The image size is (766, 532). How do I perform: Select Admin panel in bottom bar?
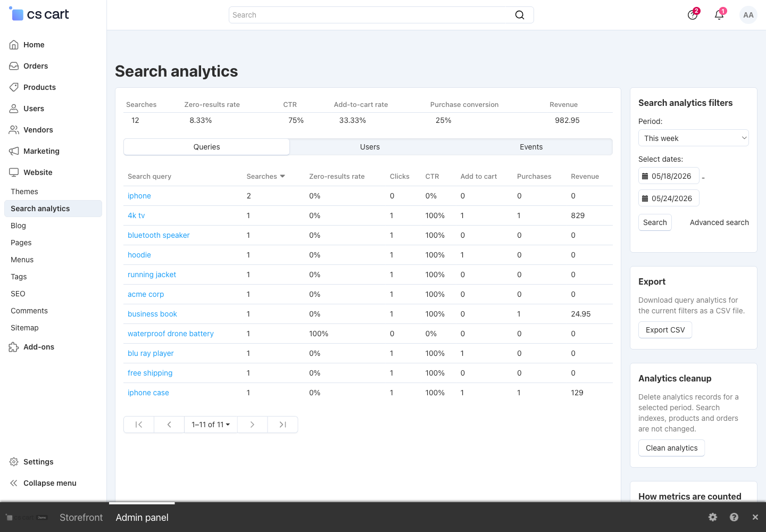pos(142,518)
